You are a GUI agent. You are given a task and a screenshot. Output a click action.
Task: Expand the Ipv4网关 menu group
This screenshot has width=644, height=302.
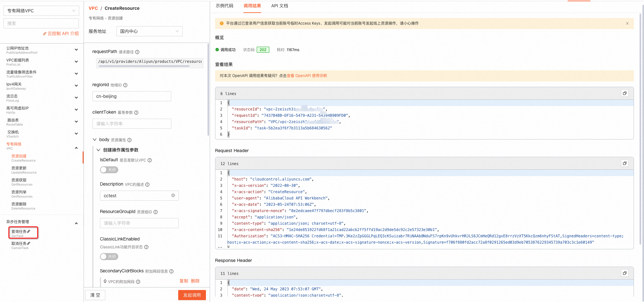[x=76, y=86]
